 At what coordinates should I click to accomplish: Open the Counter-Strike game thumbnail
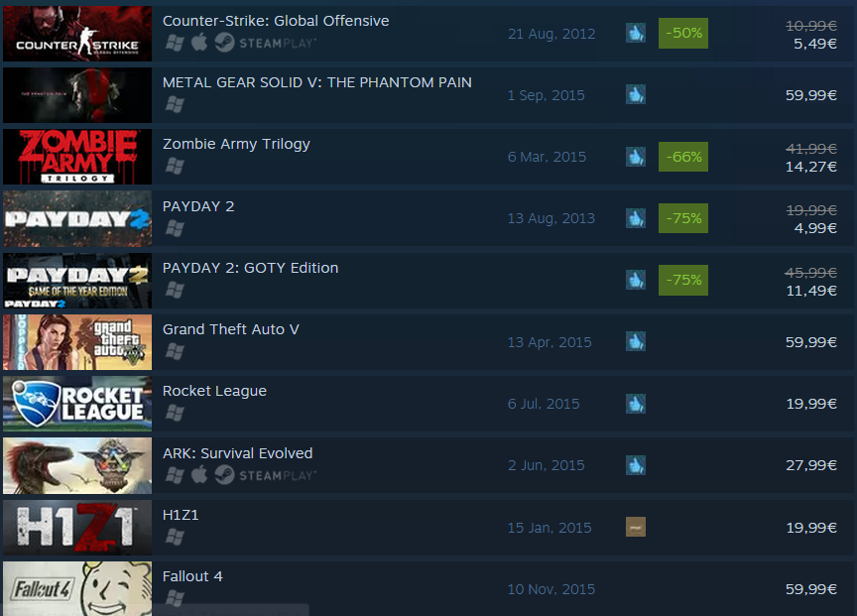77,34
